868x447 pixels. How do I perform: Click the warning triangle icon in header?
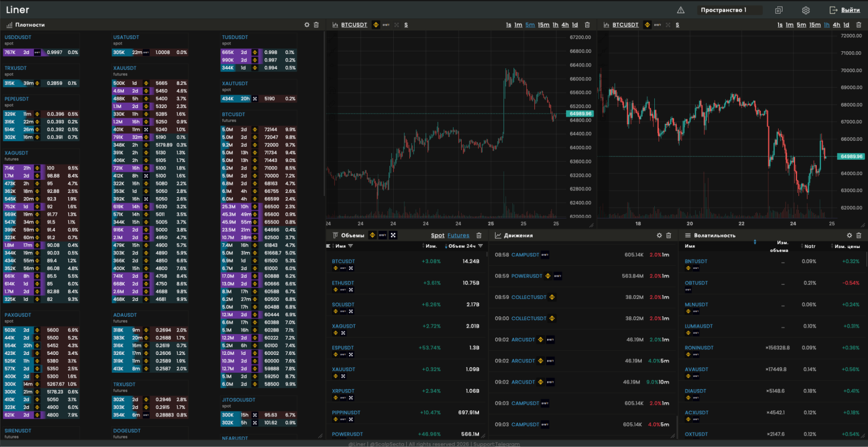[680, 10]
